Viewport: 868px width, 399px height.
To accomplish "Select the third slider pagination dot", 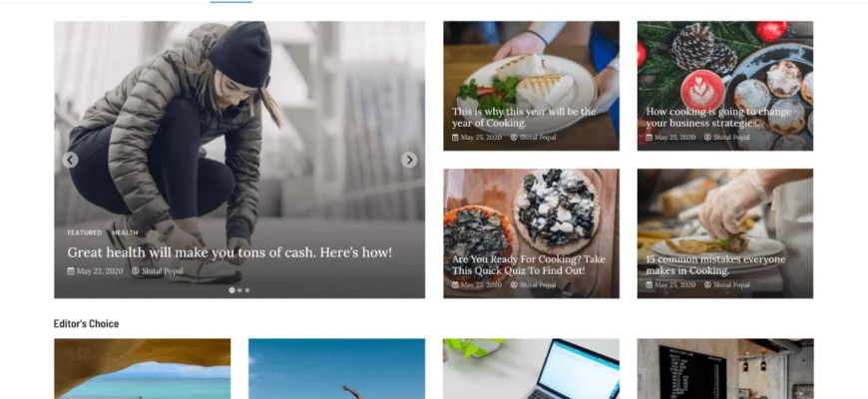I will (x=247, y=290).
